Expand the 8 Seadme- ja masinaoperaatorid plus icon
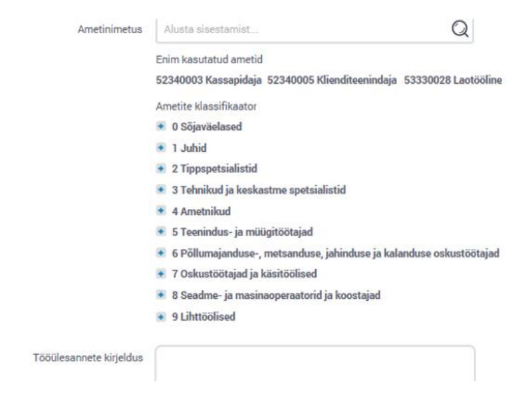The width and height of the screenshot is (532, 418). tap(161, 295)
